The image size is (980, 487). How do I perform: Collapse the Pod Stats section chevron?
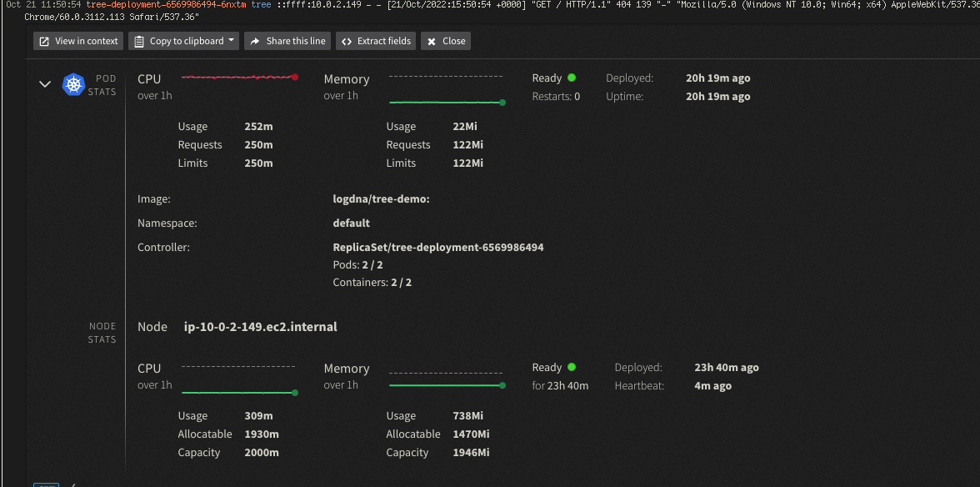(x=45, y=83)
